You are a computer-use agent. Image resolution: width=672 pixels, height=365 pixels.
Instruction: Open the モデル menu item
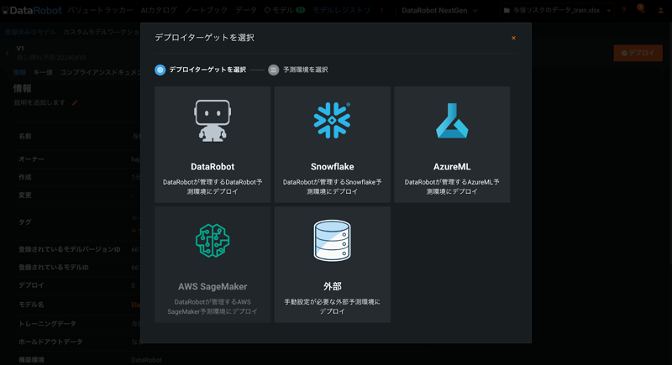click(x=284, y=10)
